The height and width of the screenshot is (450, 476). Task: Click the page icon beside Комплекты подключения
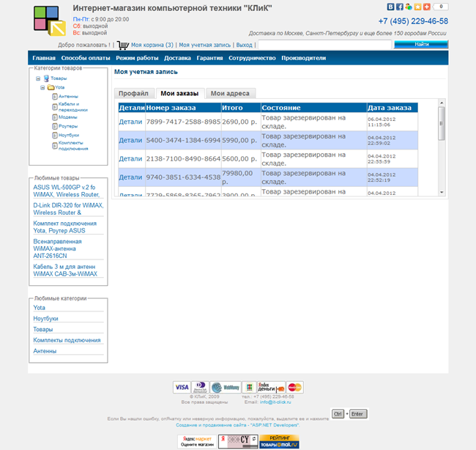55,146
